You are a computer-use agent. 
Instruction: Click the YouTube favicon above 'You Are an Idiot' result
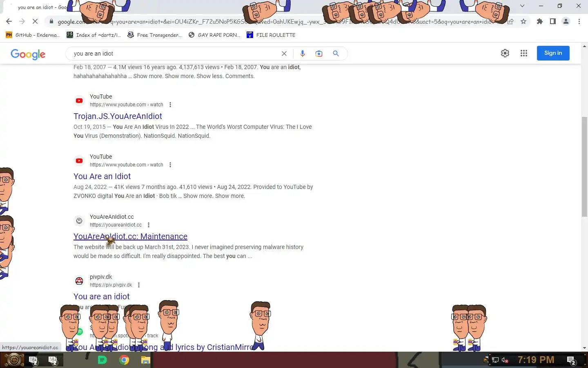(79, 161)
